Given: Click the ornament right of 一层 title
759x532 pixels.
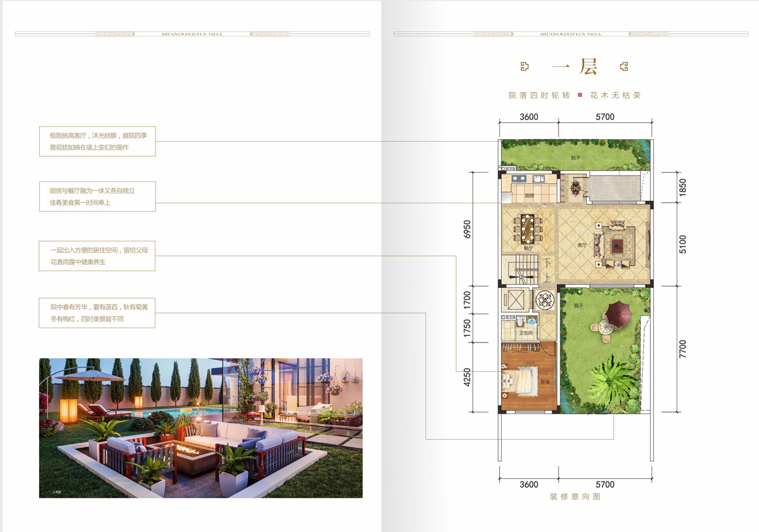Looking at the screenshot, I should (624, 67).
